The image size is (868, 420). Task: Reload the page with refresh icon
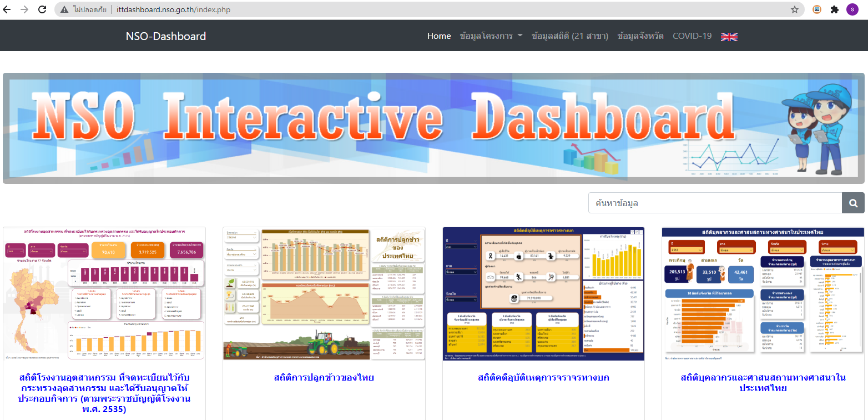[x=42, y=9]
